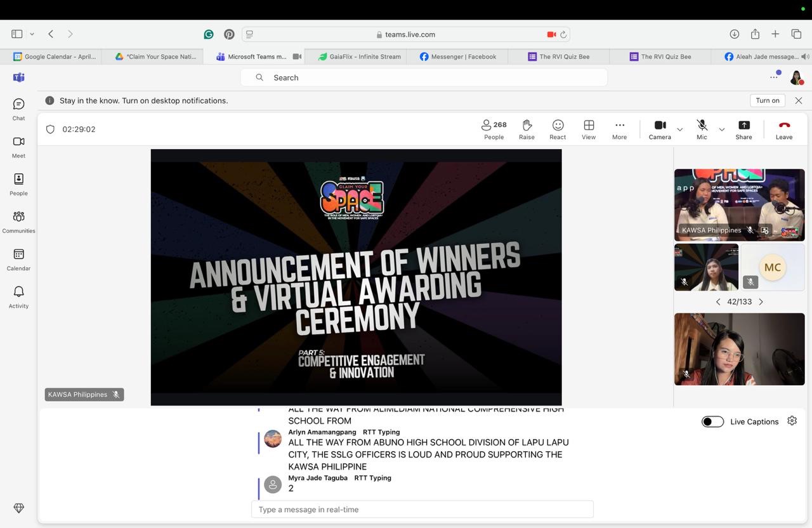Click Turn on desktop notifications
The width and height of the screenshot is (812, 528).
pos(768,100)
